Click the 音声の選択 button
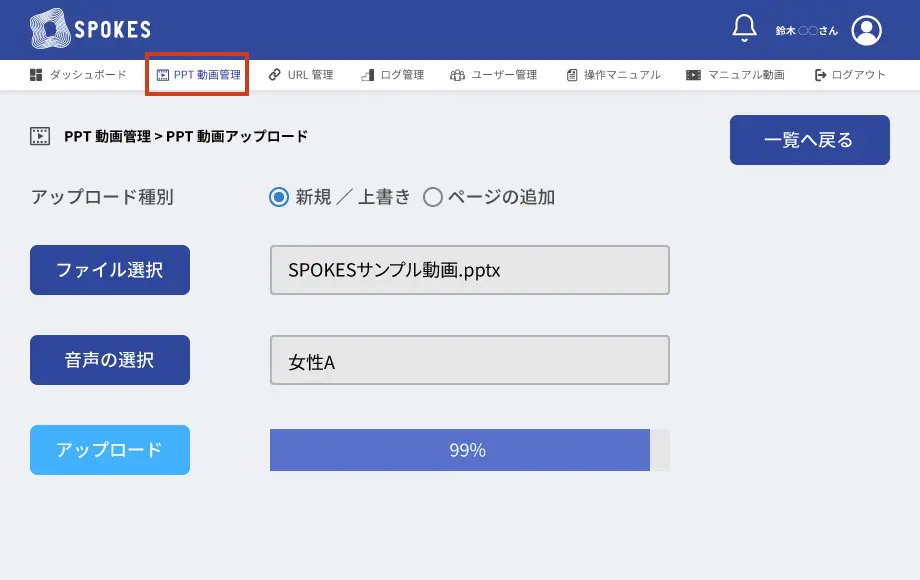This screenshot has width=920, height=580. (110, 360)
